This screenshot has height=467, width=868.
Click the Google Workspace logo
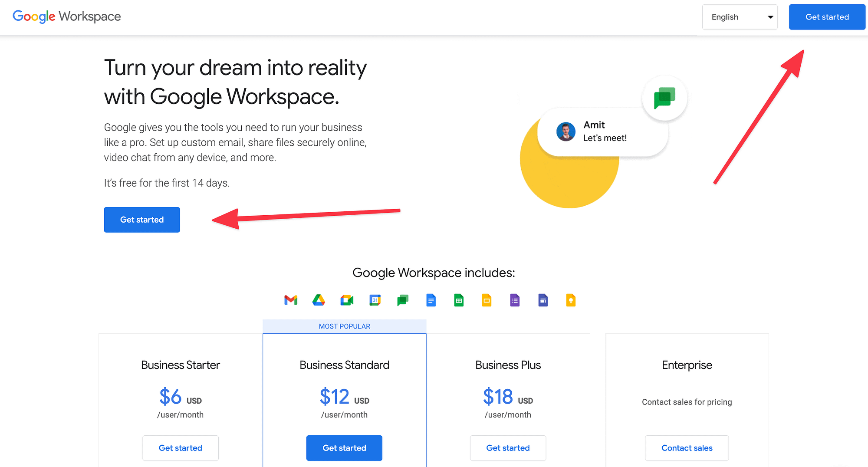(66, 16)
